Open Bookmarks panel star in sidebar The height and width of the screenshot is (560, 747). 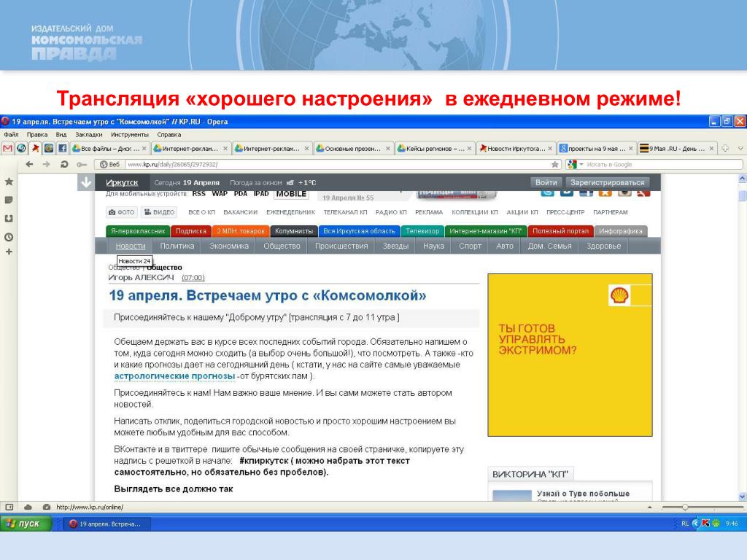tap(9, 182)
